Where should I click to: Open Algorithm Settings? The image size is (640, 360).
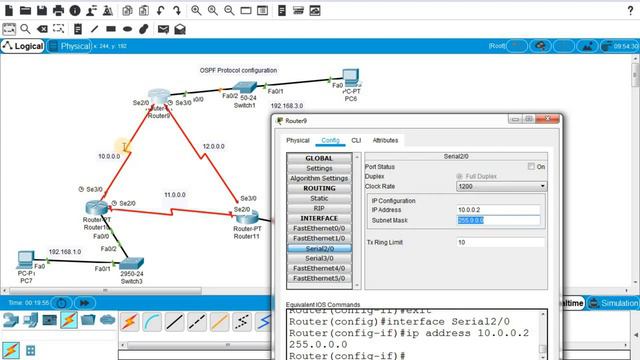[319, 178]
